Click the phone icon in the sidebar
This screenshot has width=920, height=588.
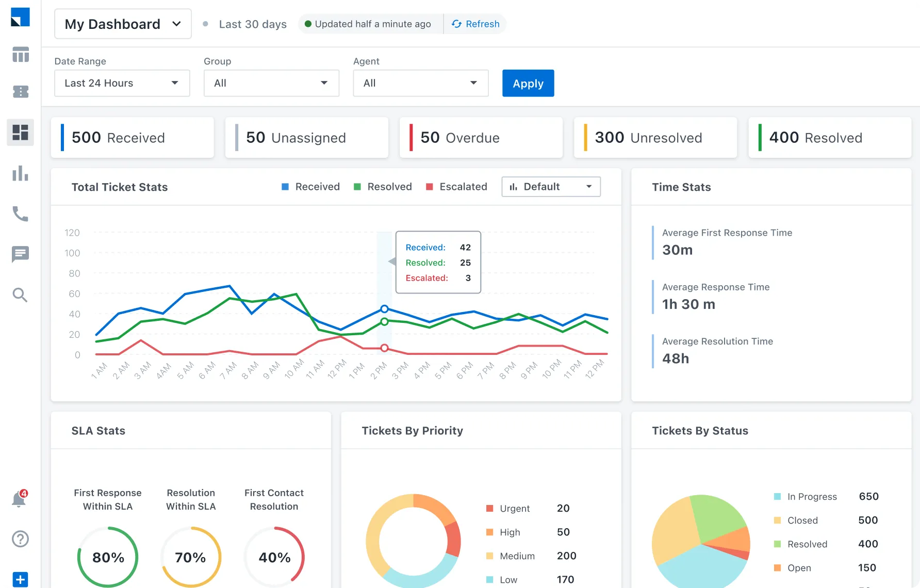click(x=20, y=214)
